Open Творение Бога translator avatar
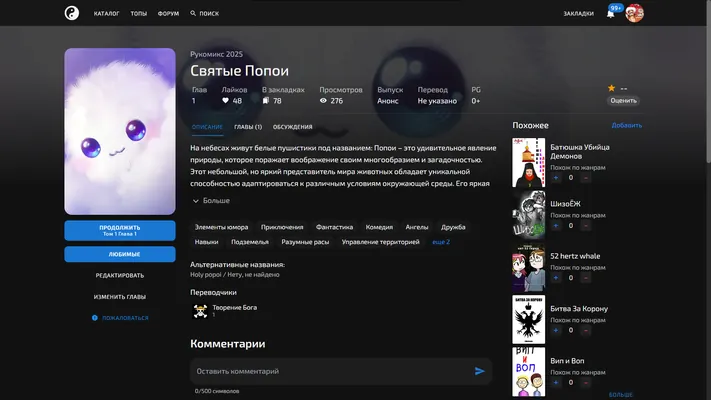The height and width of the screenshot is (400, 711). [x=200, y=311]
